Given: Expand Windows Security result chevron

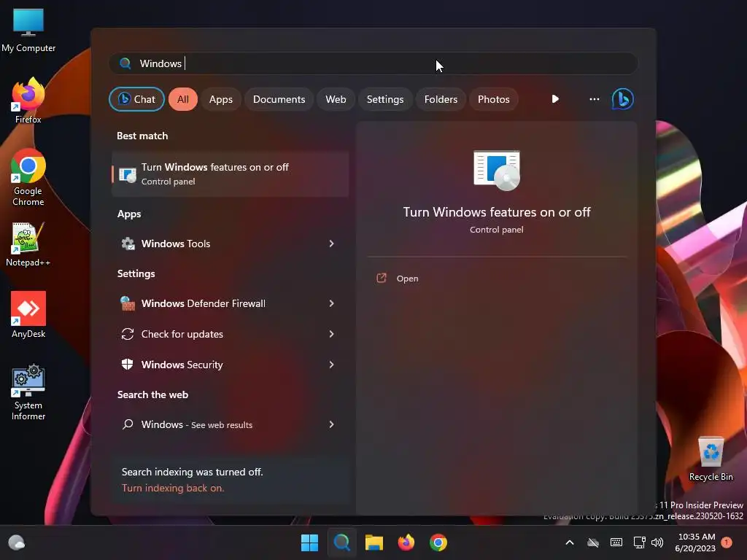Looking at the screenshot, I should (x=332, y=365).
